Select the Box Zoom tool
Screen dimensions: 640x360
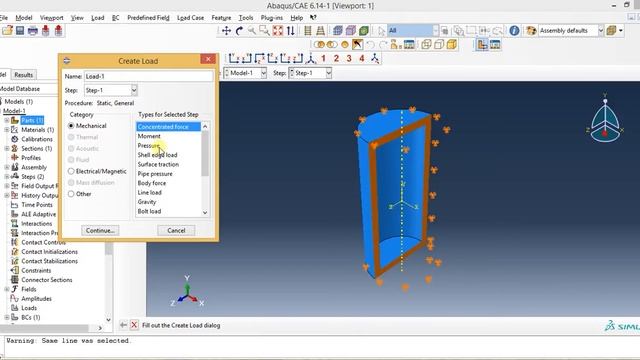(x=264, y=31)
